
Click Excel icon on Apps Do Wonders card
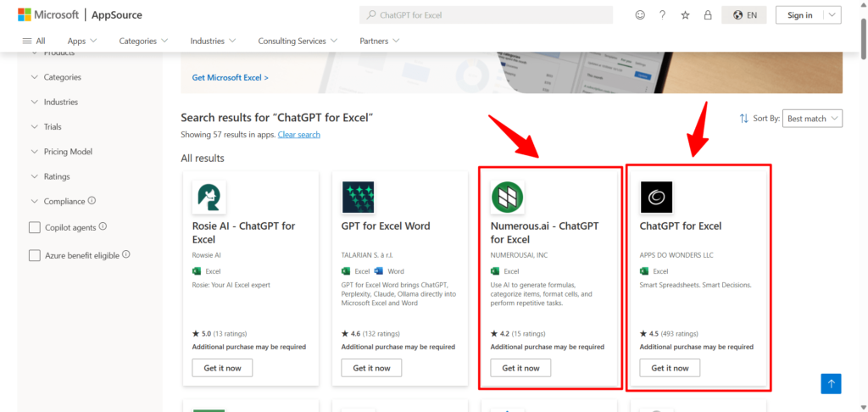coord(644,271)
